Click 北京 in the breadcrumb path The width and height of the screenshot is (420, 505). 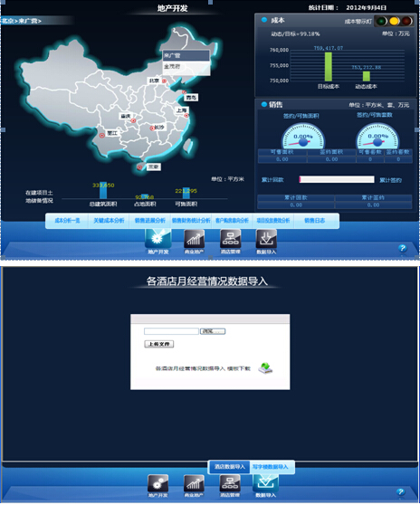tap(7, 21)
